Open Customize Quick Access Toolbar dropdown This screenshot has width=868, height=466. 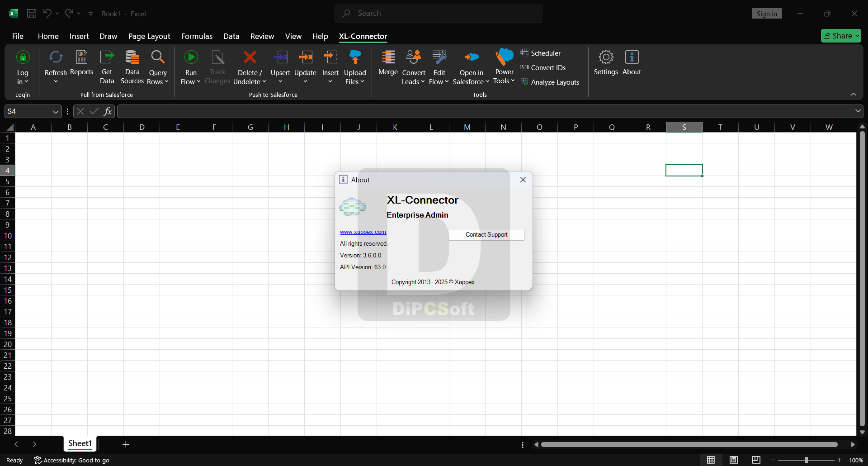pos(90,14)
